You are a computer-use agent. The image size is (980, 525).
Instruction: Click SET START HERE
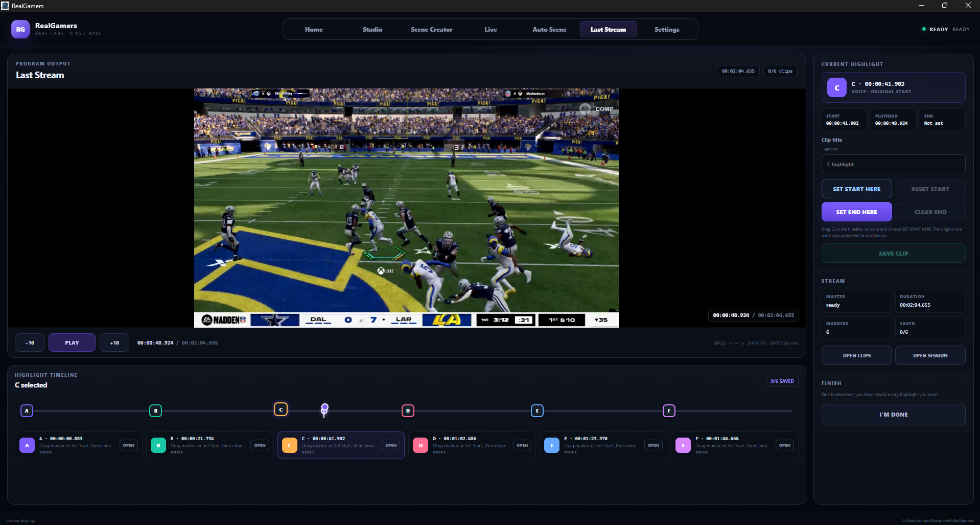[x=857, y=189]
